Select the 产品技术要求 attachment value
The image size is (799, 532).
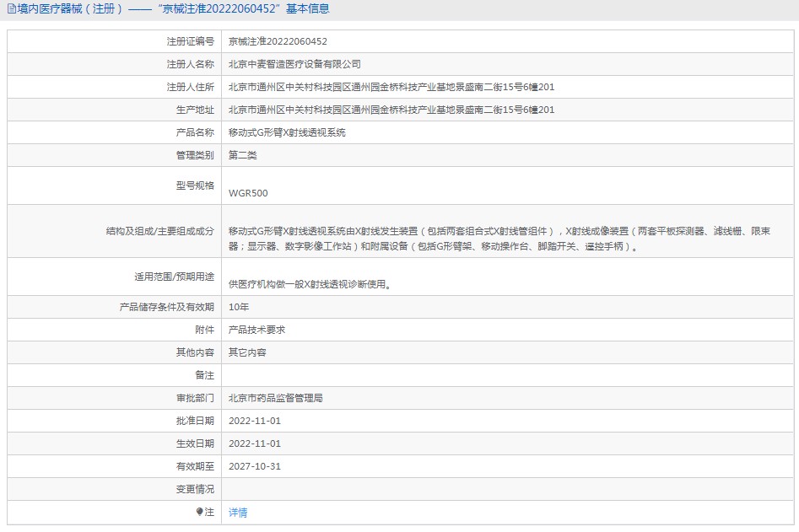[256, 330]
